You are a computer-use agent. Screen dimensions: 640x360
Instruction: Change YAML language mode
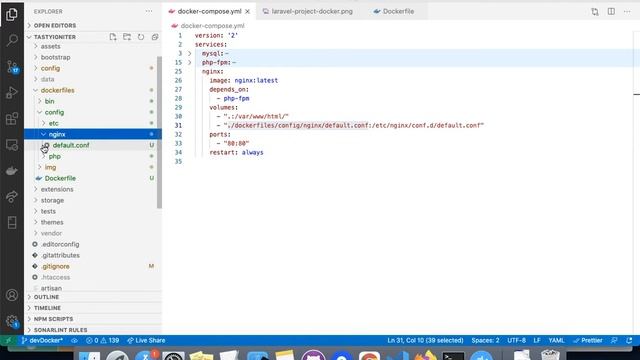coord(556,340)
